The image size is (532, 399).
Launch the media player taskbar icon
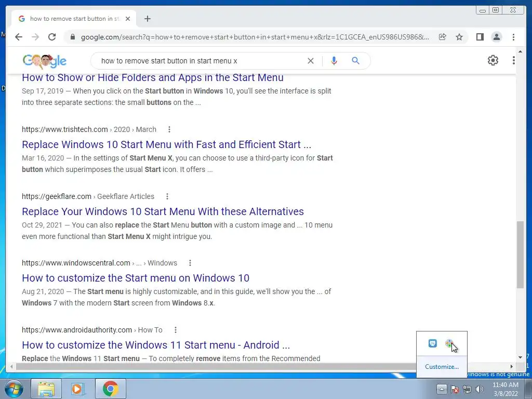point(78,389)
